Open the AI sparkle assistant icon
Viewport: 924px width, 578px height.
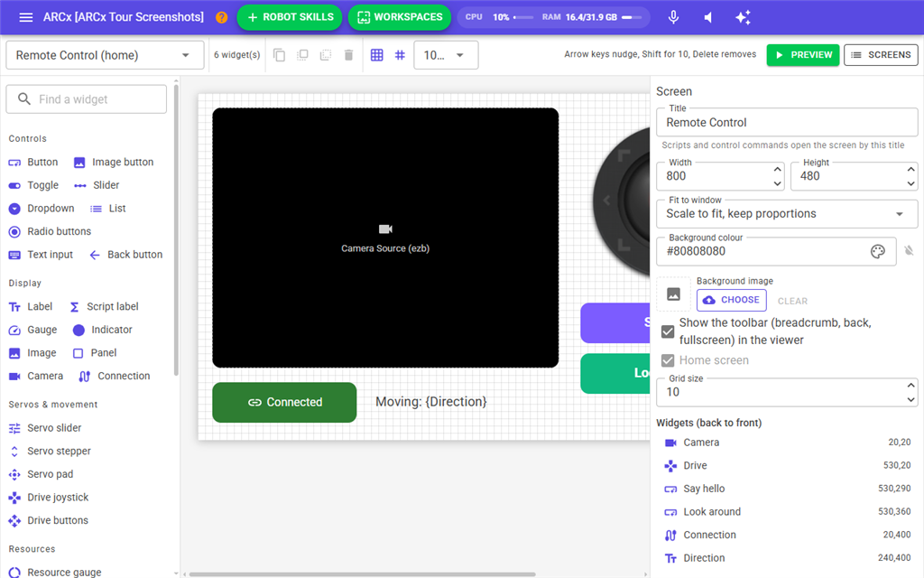tap(744, 17)
